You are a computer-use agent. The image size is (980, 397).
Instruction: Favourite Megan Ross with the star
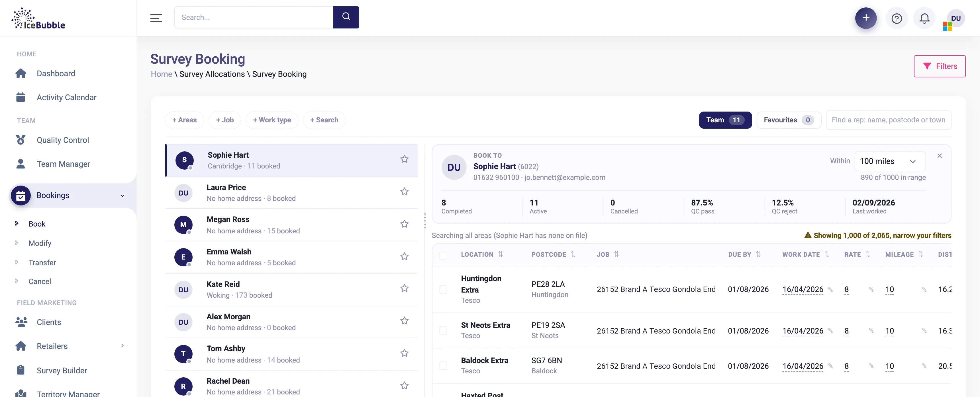pyautogui.click(x=404, y=224)
